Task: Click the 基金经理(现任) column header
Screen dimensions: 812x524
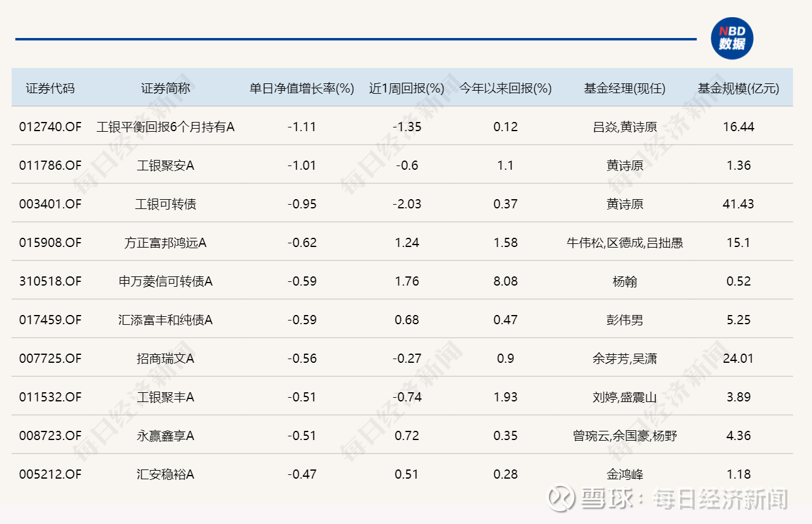Action: click(x=624, y=88)
